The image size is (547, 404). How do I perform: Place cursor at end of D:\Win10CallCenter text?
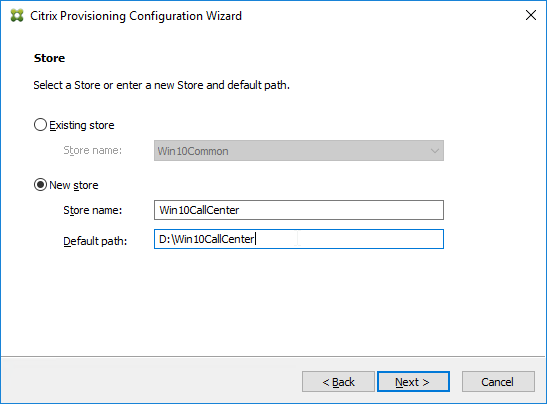(255, 239)
